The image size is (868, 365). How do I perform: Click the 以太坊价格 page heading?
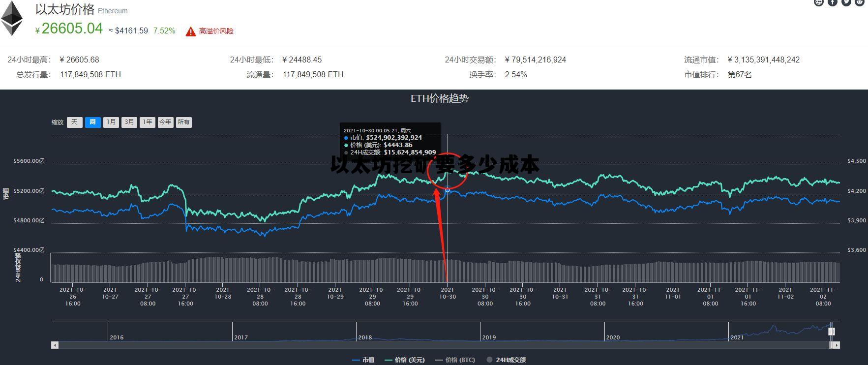pos(65,9)
